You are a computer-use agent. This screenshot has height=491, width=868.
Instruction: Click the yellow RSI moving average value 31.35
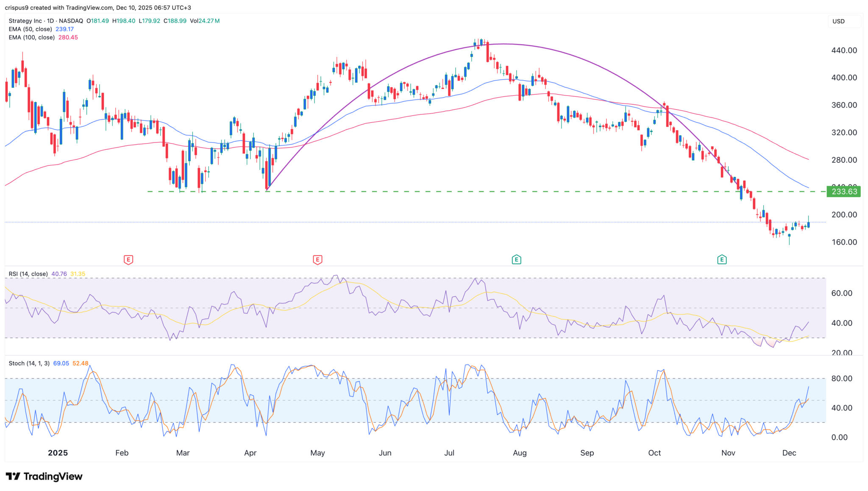click(79, 274)
